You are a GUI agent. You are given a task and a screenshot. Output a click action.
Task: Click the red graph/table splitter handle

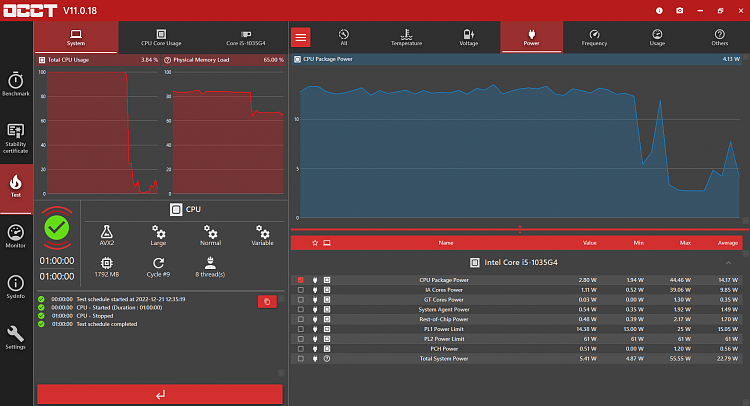[519, 229]
